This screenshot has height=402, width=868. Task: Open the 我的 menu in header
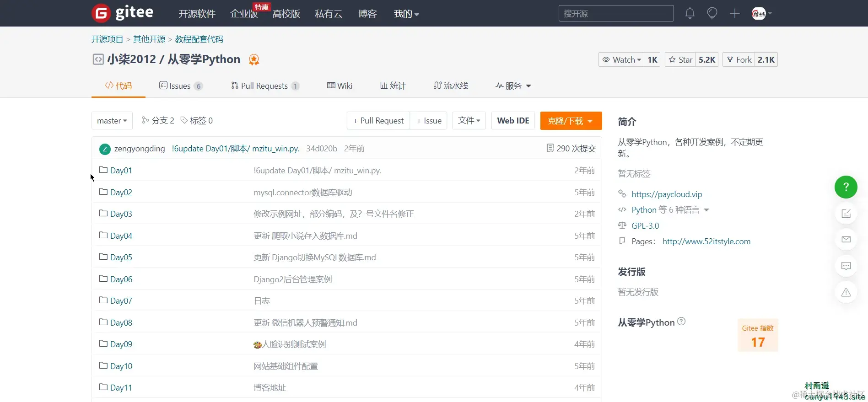(406, 14)
